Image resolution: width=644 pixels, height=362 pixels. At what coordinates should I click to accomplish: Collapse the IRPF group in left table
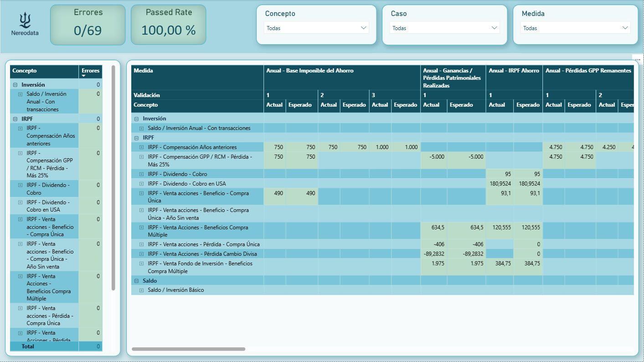15,119
